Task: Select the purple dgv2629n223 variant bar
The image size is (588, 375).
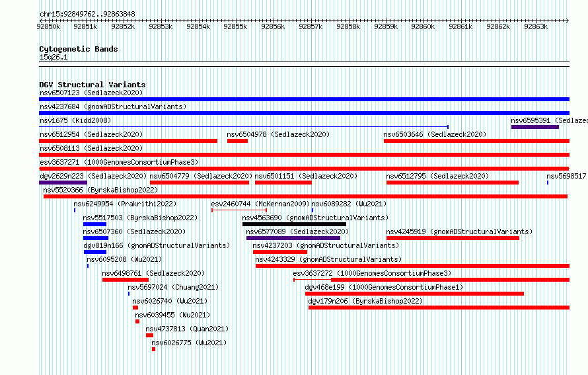Action: (x=63, y=183)
